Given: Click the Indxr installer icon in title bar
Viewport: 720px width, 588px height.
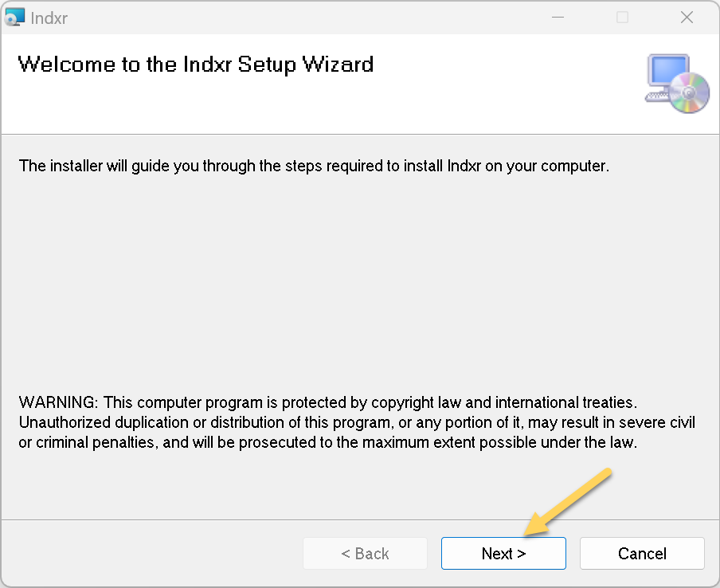Looking at the screenshot, I should tap(14, 17).
